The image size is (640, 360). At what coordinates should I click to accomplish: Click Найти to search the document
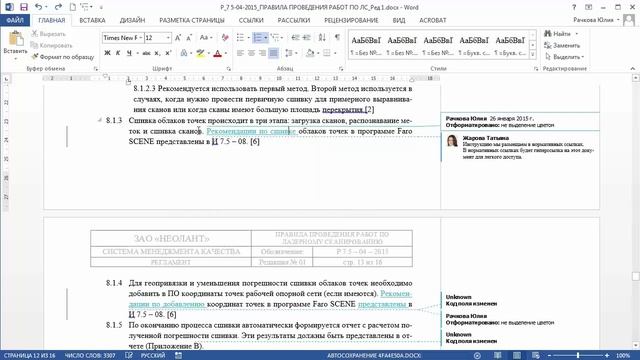click(559, 33)
